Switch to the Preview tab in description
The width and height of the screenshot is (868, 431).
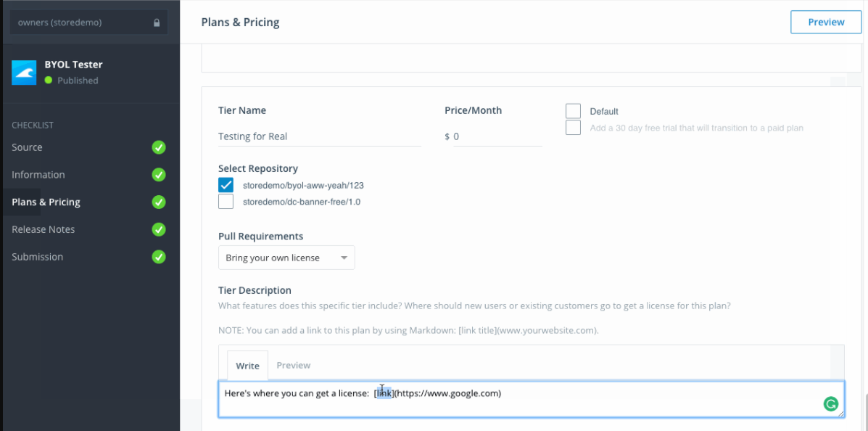click(294, 365)
